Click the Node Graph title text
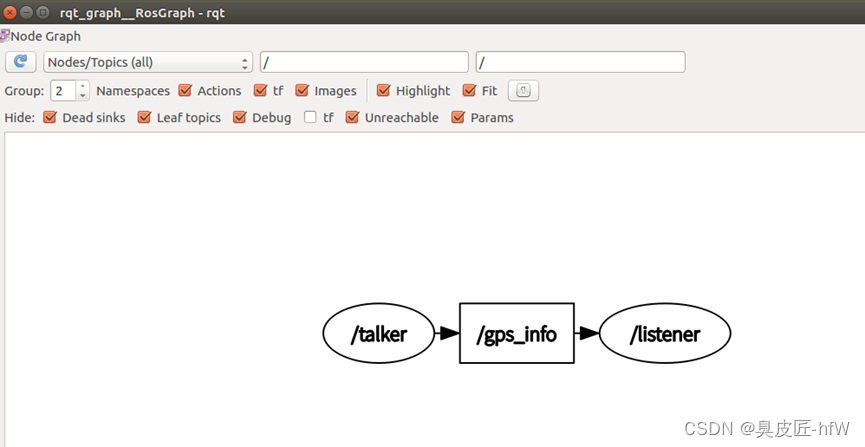 tap(46, 36)
